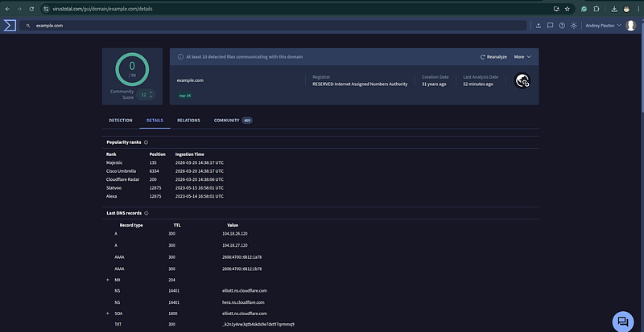This screenshot has height=332, width=644.
Task: Switch to the Relations tab
Action: pos(188,121)
